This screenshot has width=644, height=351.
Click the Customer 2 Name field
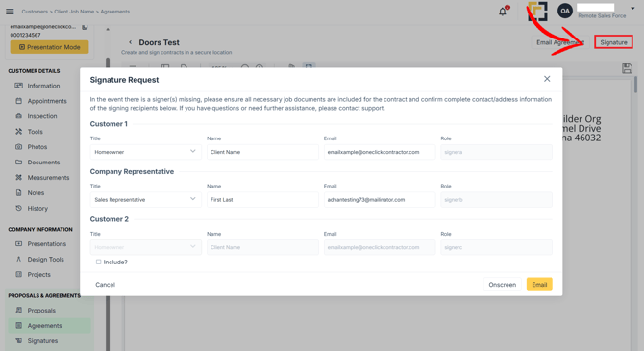pos(262,247)
